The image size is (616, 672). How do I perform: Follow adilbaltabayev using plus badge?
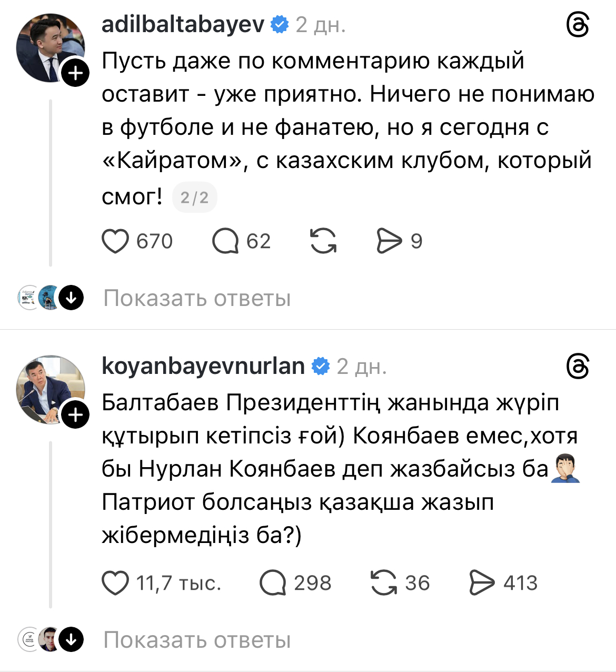[76, 73]
